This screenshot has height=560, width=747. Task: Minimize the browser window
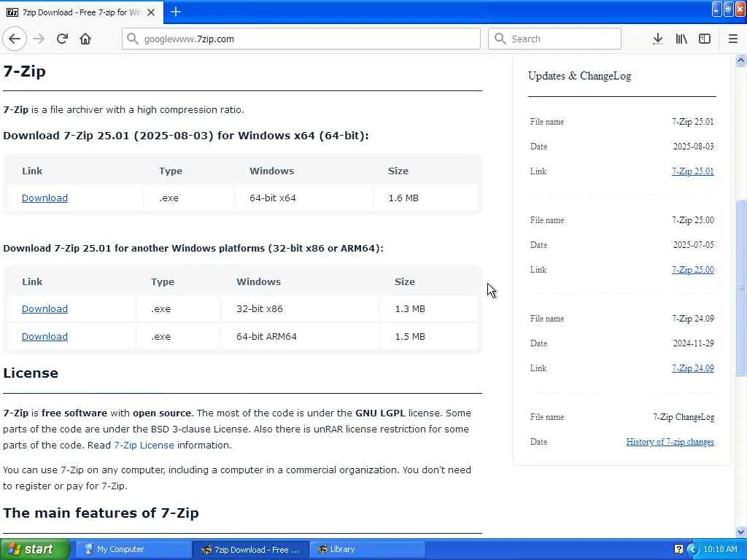pyautogui.click(x=717, y=9)
